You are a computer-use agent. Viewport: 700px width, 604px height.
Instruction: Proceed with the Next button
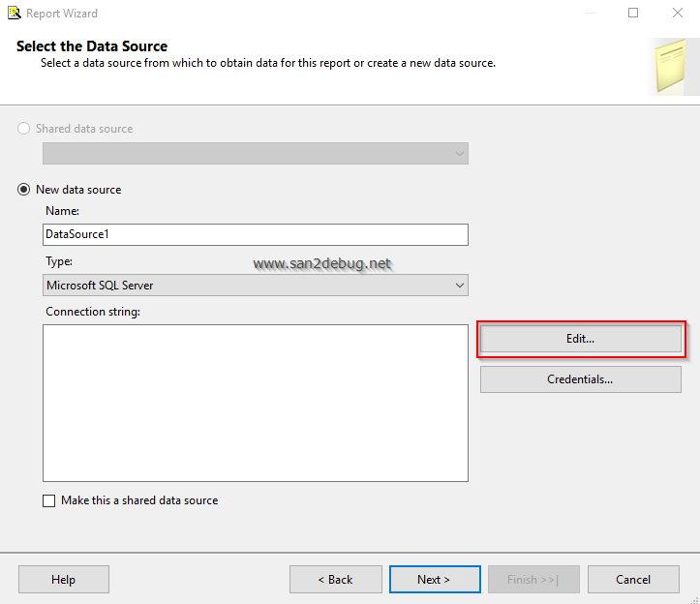point(435,580)
